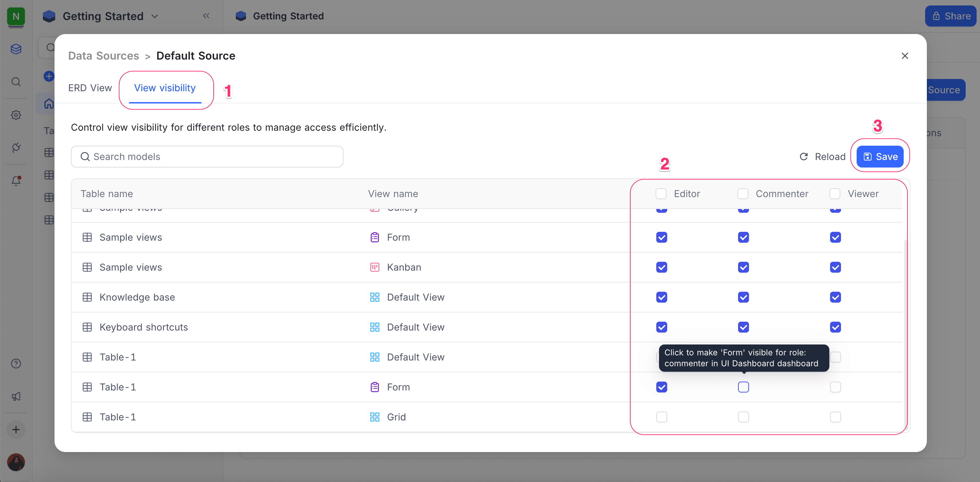Expand the Getting Started base dropdown
This screenshot has width=980, height=482.
coord(154,16)
